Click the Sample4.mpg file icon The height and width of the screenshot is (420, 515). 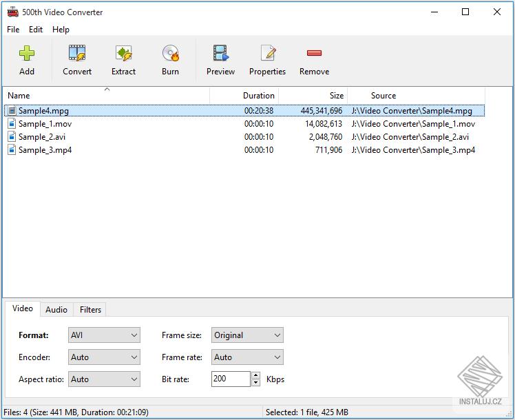click(12, 111)
